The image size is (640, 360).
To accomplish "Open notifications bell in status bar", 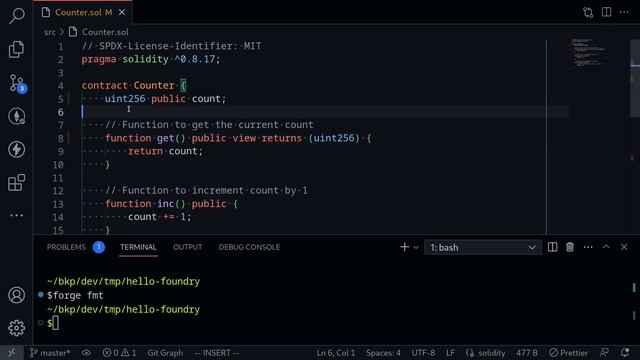I will point(625,353).
